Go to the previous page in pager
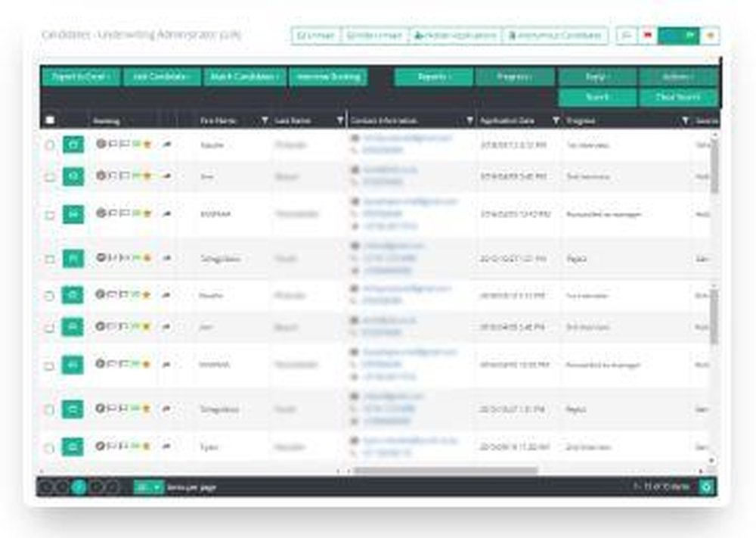The image size is (756, 538). tap(62, 487)
